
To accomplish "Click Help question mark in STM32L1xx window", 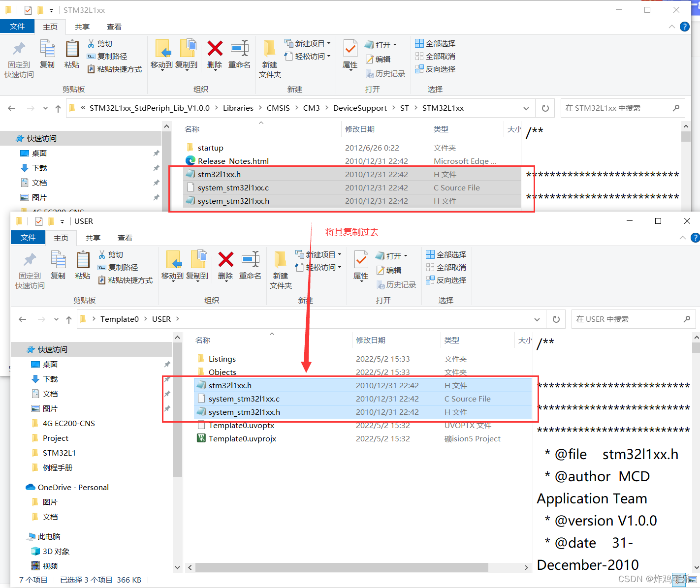I will coord(684,27).
